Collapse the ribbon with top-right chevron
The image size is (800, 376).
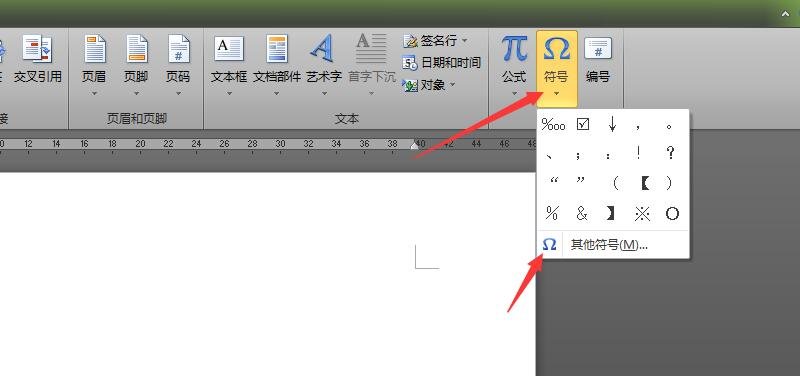786,14
